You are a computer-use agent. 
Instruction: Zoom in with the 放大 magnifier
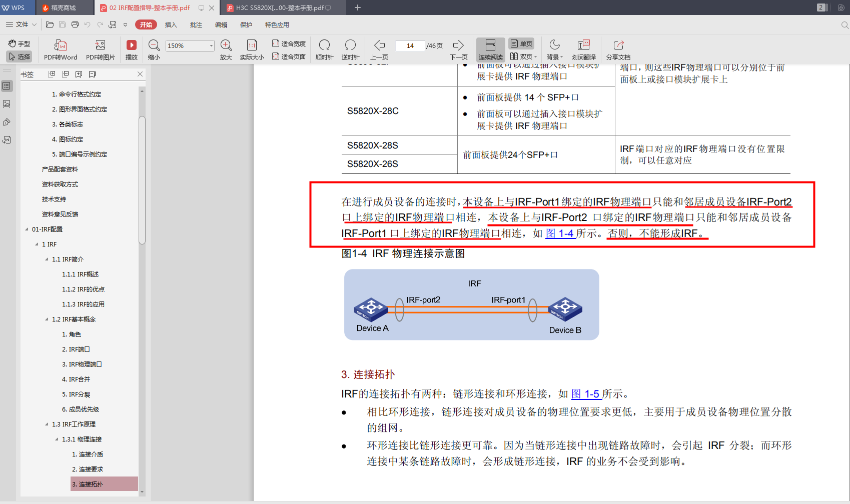pyautogui.click(x=226, y=50)
